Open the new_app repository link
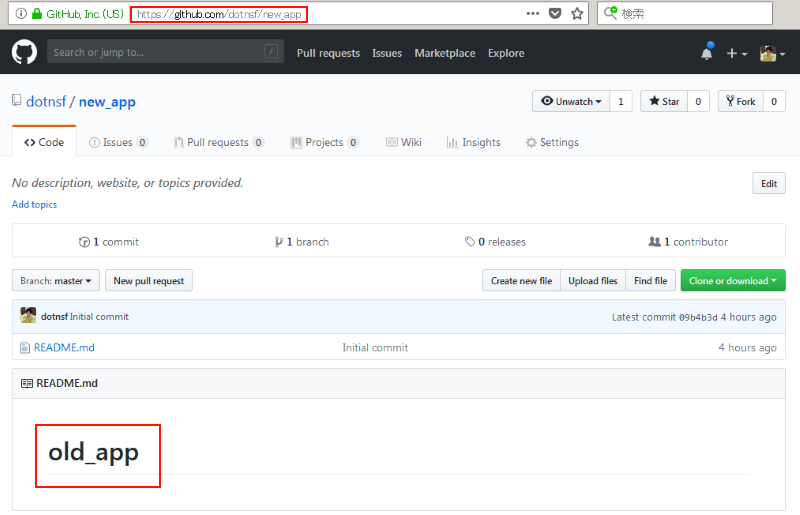The height and width of the screenshot is (515, 800). [107, 102]
